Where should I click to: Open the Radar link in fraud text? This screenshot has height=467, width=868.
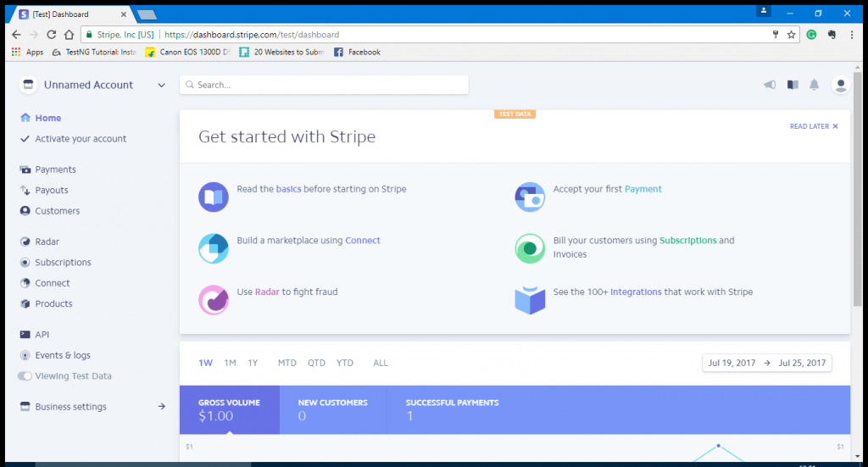click(x=267, y=292)
